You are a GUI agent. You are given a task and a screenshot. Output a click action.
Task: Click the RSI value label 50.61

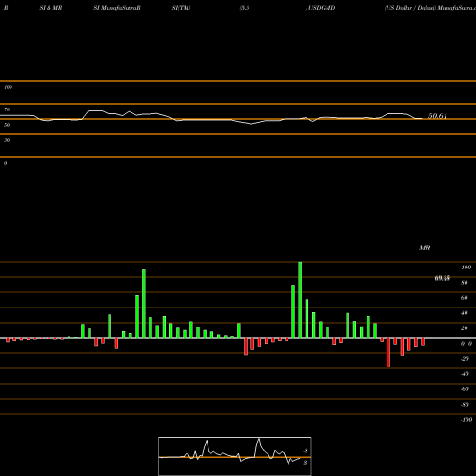pyautogui.click(x=438, y=116)
